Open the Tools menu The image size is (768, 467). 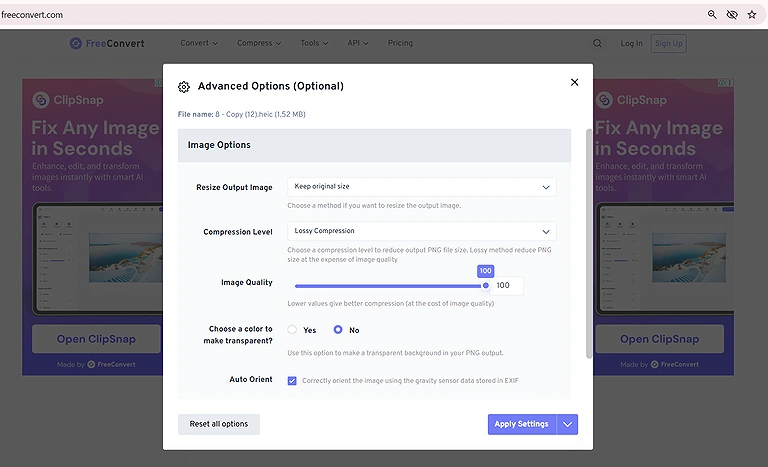point(314,43)
